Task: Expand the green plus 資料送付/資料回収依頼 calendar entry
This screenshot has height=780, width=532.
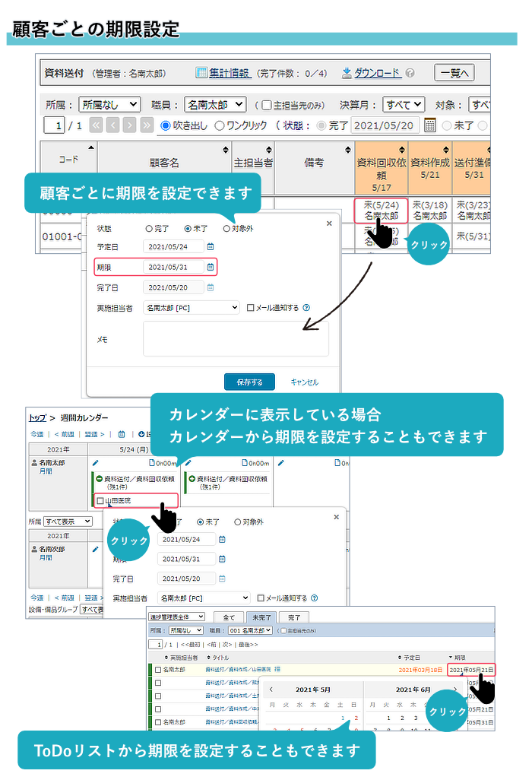Action: pyautogui.click(x=191, y=479)
